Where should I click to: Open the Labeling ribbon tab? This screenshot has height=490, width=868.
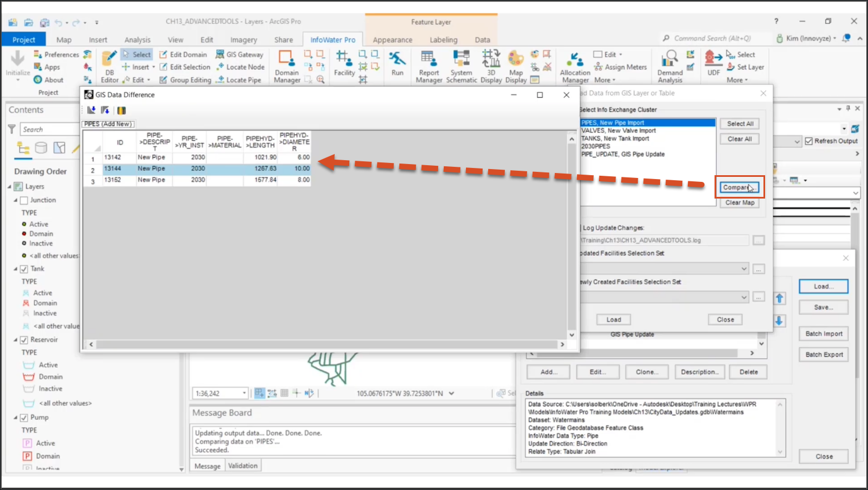pyautogui.click(x=444, y=39)
